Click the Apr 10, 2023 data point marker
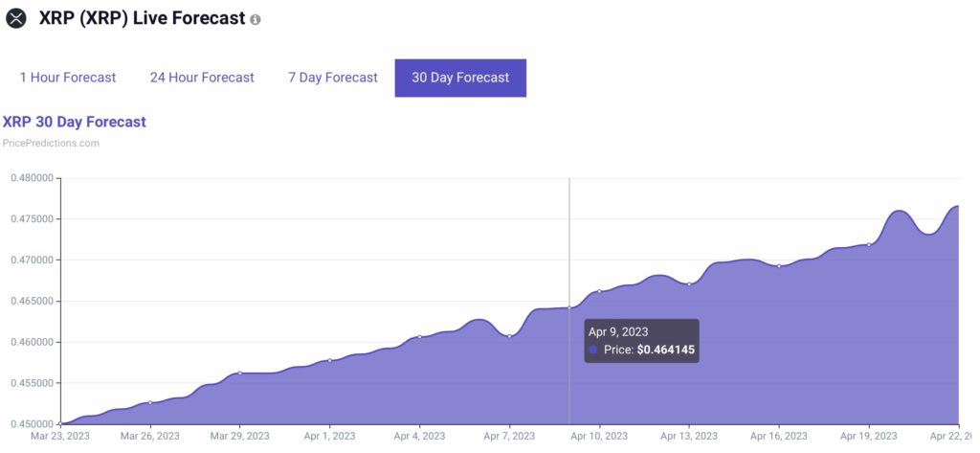 coord(599,291)
